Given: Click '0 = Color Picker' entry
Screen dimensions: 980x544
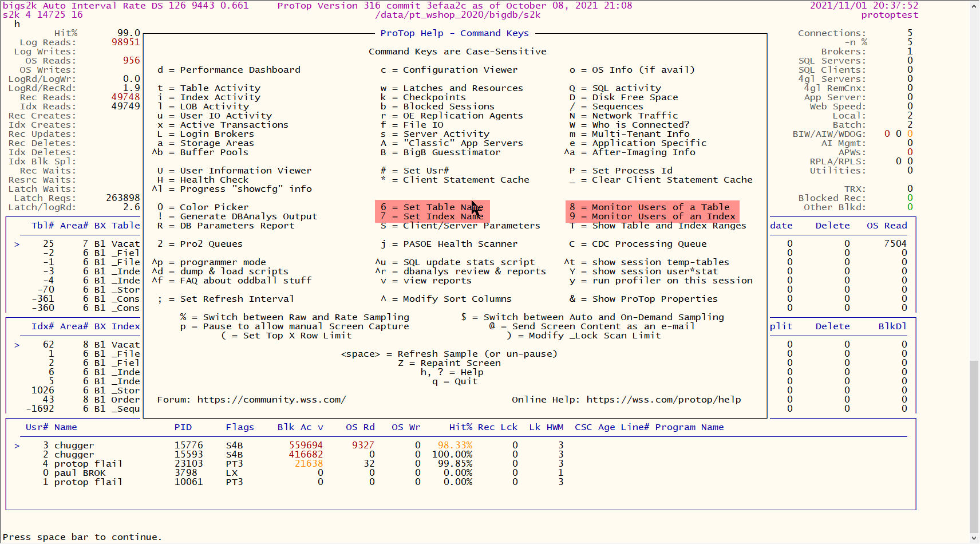Looking at the screenshot, I should [203, 207].
